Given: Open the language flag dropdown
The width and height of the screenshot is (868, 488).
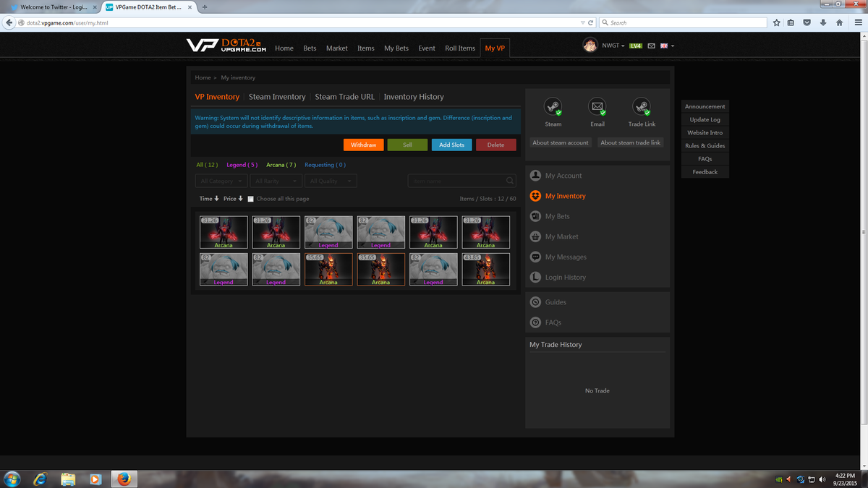Looking at the screenshot, I should 666,46.
